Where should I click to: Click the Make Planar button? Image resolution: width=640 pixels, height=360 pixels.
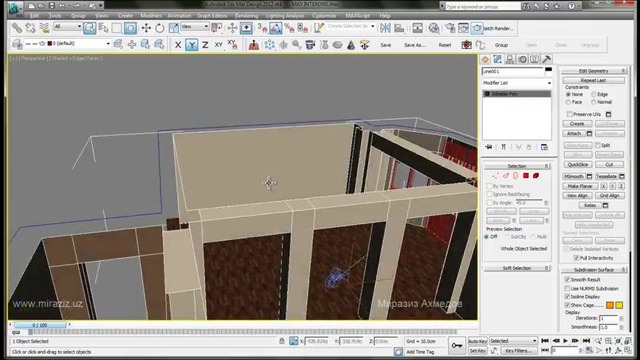(580, 186)
